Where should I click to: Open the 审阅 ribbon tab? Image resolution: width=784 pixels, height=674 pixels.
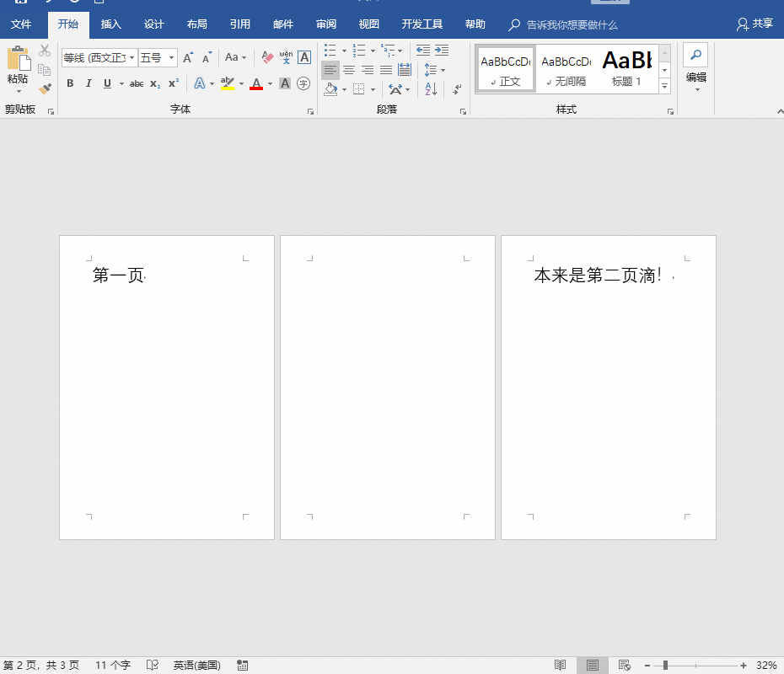click(325, 24)
